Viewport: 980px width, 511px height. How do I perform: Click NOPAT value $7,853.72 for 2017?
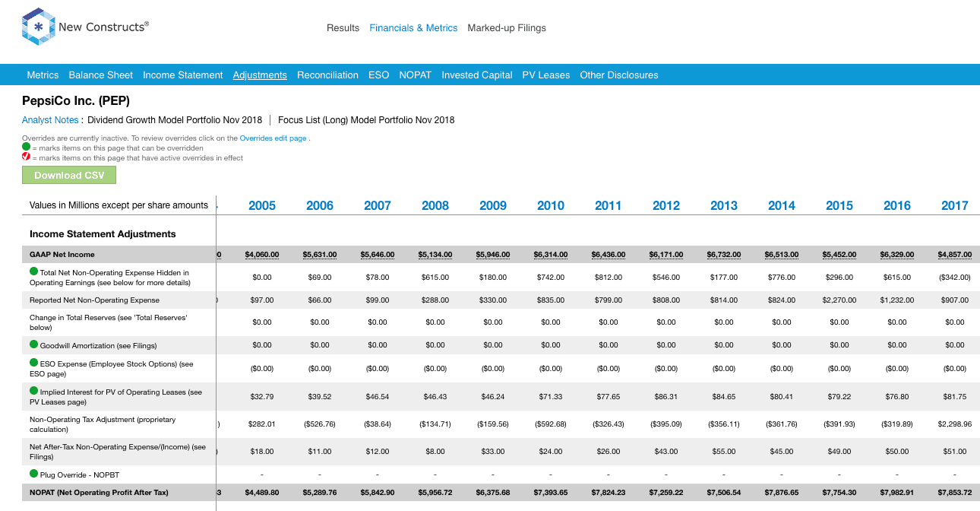(955, 493)
